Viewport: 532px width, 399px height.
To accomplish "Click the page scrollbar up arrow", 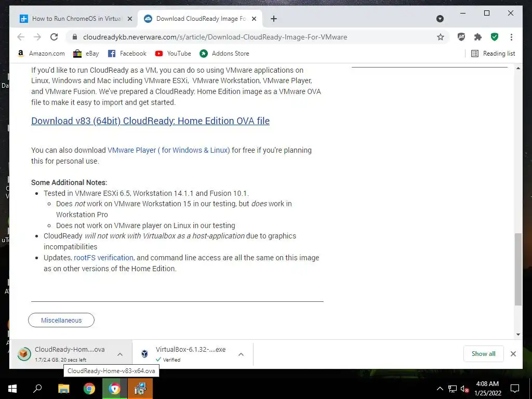I will (x=518, y=68).
